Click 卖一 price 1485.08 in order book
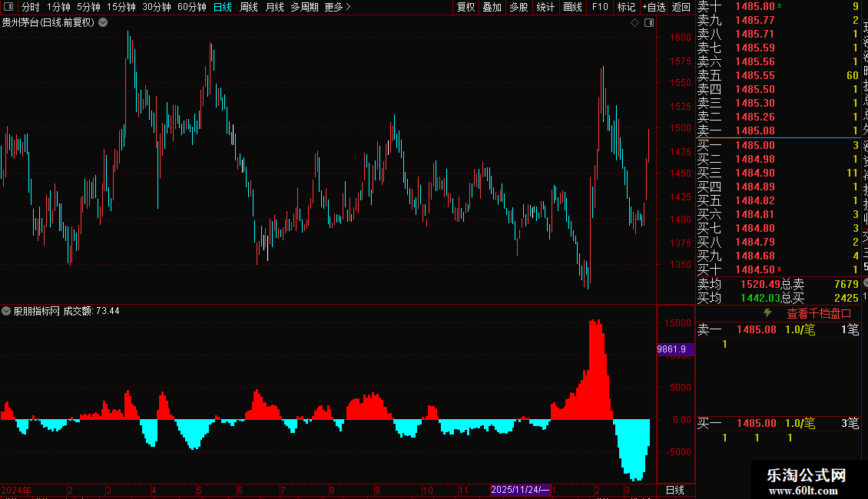 click(x=754, y=131)
